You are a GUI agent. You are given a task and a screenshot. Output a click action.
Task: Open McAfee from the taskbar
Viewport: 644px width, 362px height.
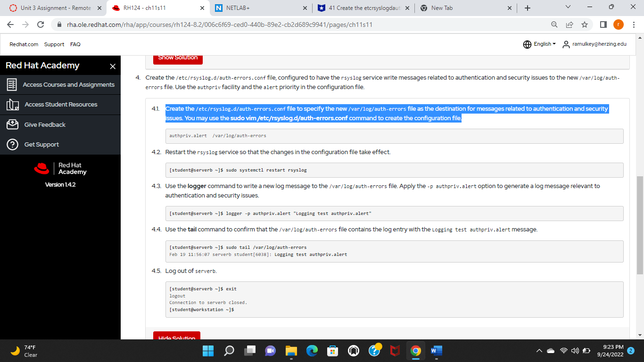click(395, 351)
